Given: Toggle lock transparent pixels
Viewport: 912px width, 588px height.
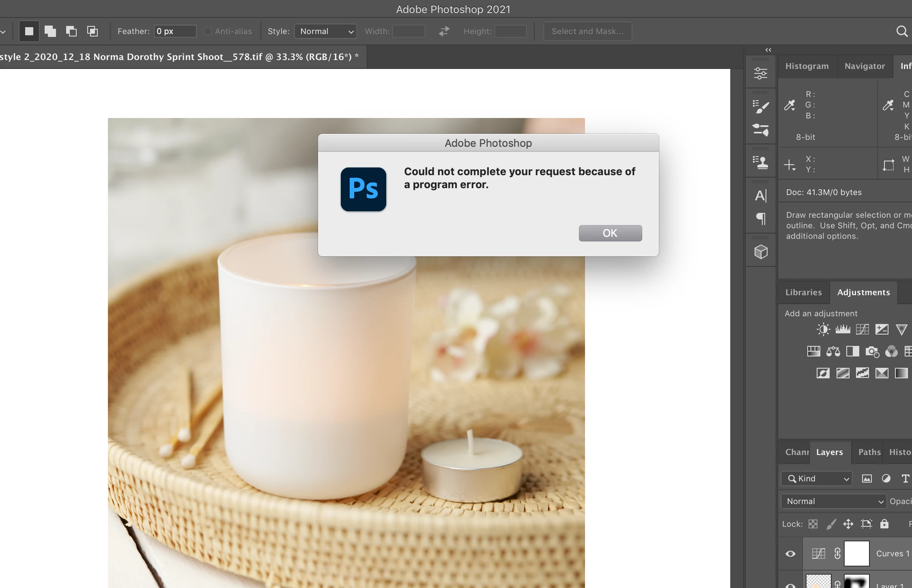Looking at the screenshot, I should tap(813, 524).
